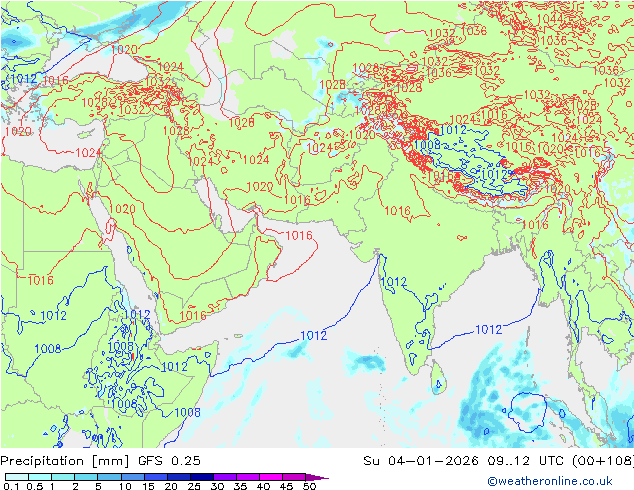Click the '10' value in the legend
The width and height of the screenshot is (634, 490).
pyautogui.click(x=125, y=486)
